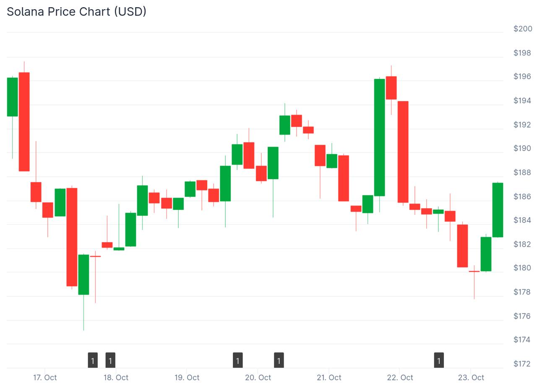Click the tallest green candle before 22. Oct
537x392 pixels.
click(379, 137)
